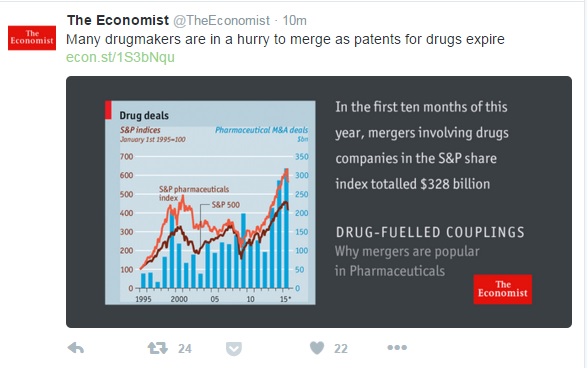The height and width of the screenshot is (368, 588).
Task: Open the @TheEconomist handle
Action: tap(221, 21)
